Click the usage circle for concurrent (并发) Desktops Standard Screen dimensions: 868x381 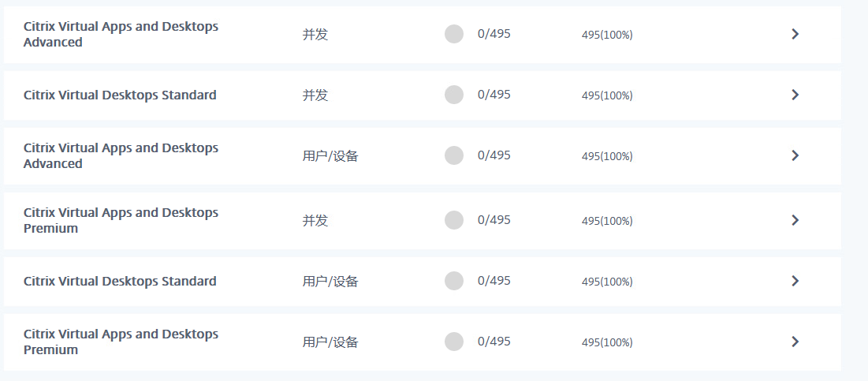coord(454,95)
